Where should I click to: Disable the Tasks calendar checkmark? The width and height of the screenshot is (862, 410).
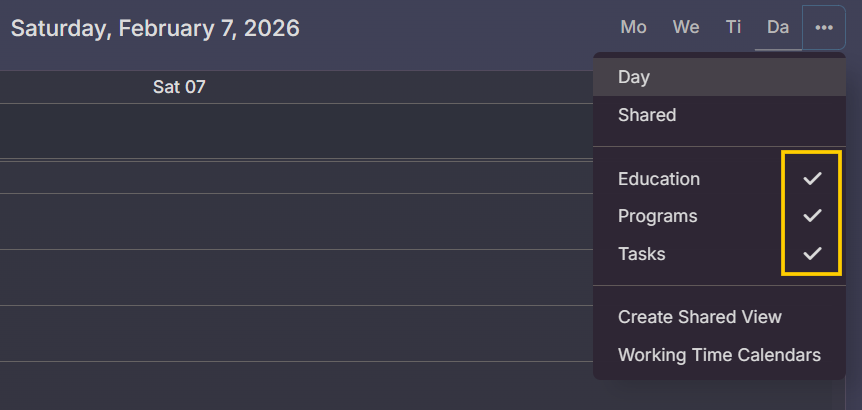[812, 254]
